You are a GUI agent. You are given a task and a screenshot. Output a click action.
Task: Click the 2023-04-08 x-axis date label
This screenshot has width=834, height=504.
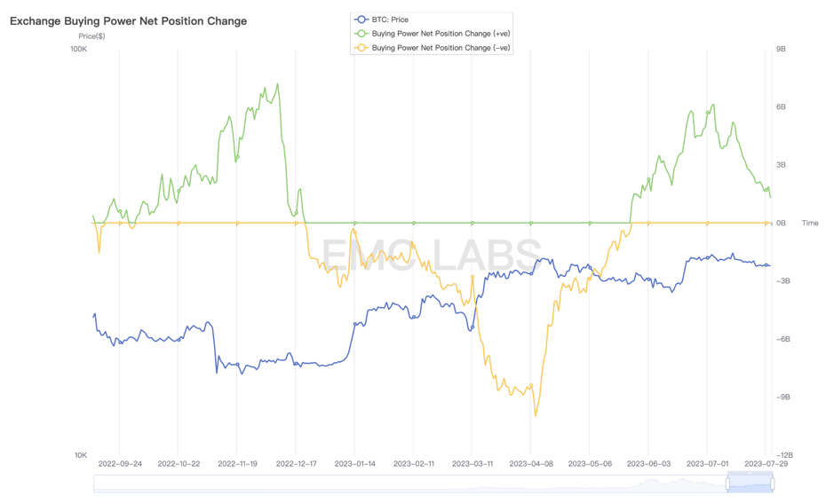point(531,463)
